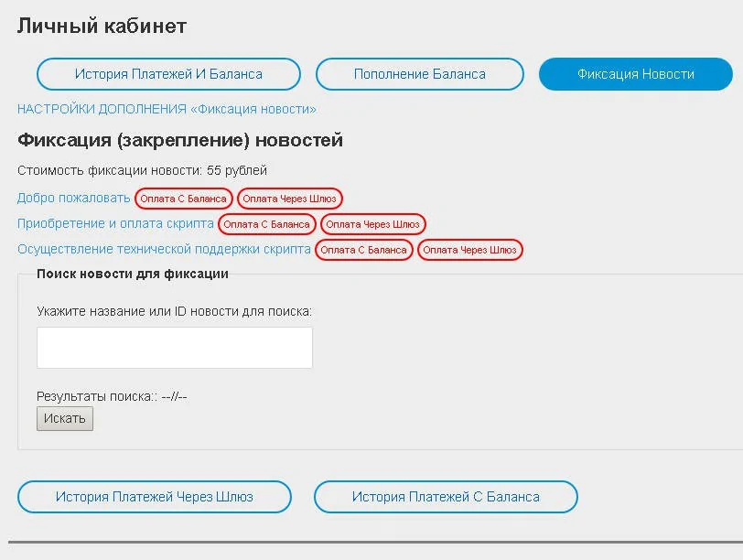Screen dimensions: 743x560
Task: Select the Фиксация Новости tab
Action: [635, 74]
